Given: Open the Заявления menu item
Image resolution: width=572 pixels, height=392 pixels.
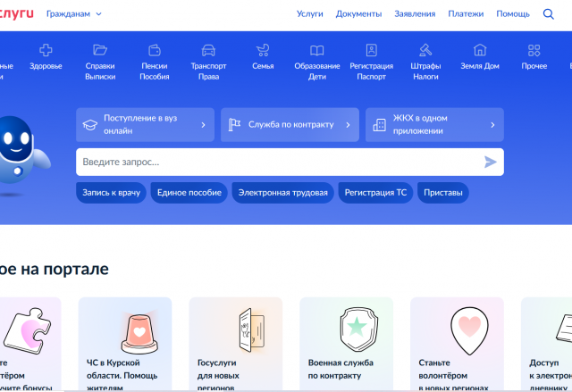Looking at the screenshot, I should 415,14.
